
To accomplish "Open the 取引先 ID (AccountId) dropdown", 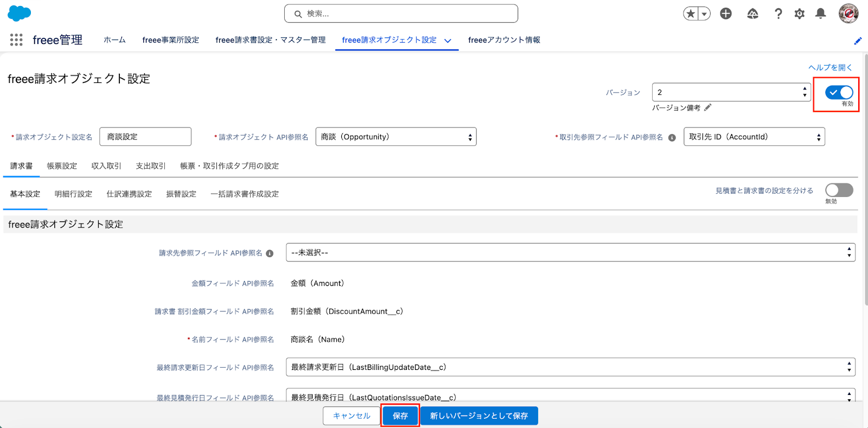I will tap(754, 137).
